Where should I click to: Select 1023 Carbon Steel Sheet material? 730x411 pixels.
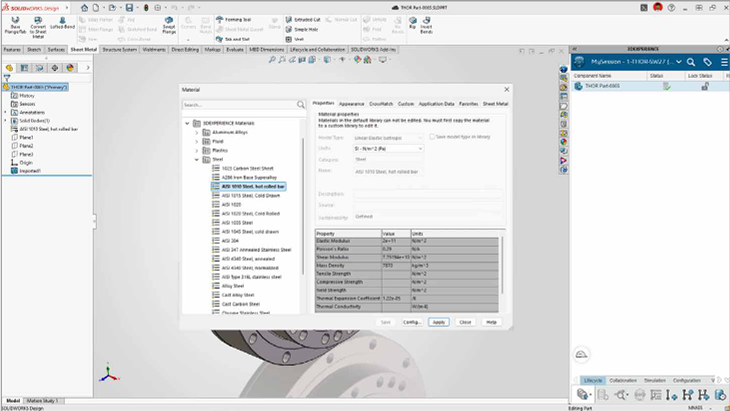(248, 168)
